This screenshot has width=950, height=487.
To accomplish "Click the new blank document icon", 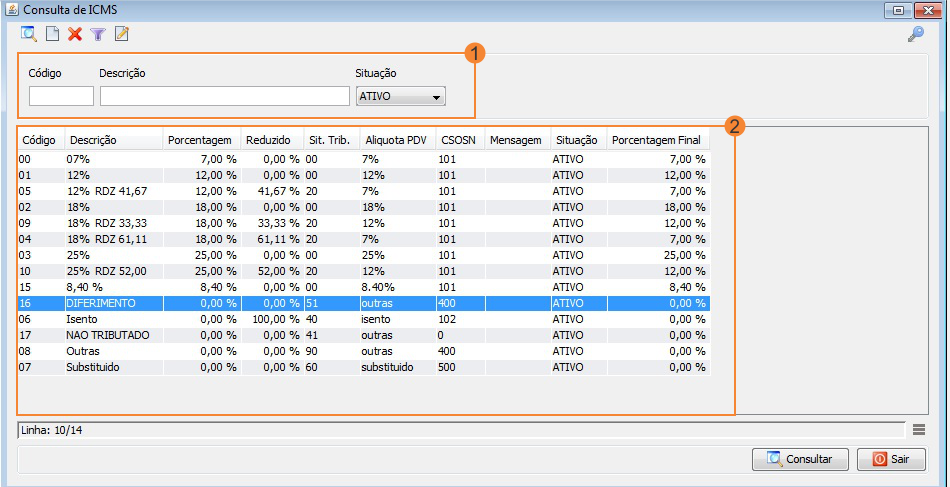I will 52,34.
